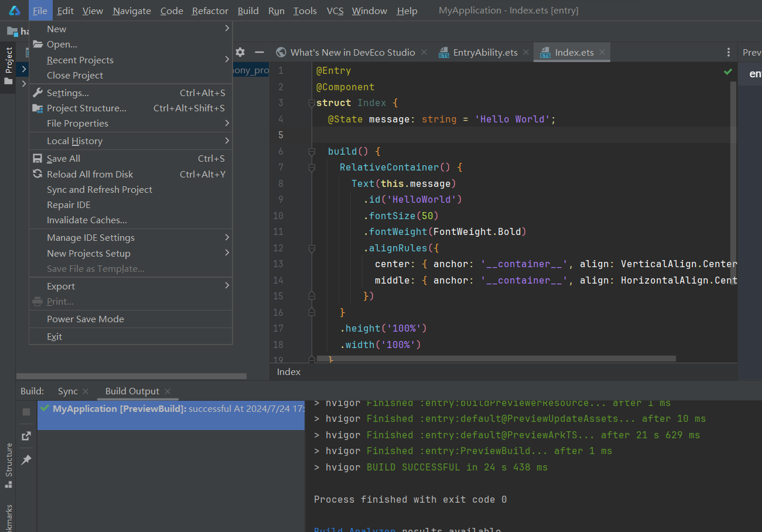762x532 pixels.
Task: Click the @Component decorator on line 2
Action: (x=346, y=87)
